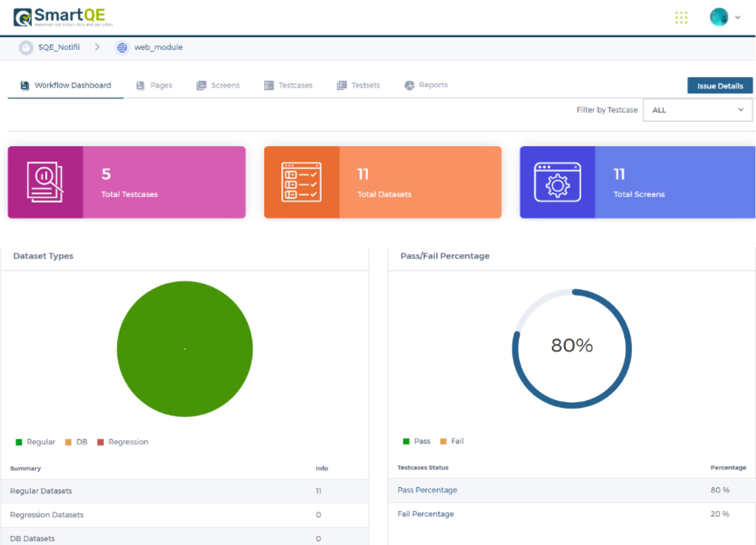This screenshot has width=756, height=545.
Task: Open the Total Screens card
Action: pyautogui.click(x=638, y=182)
